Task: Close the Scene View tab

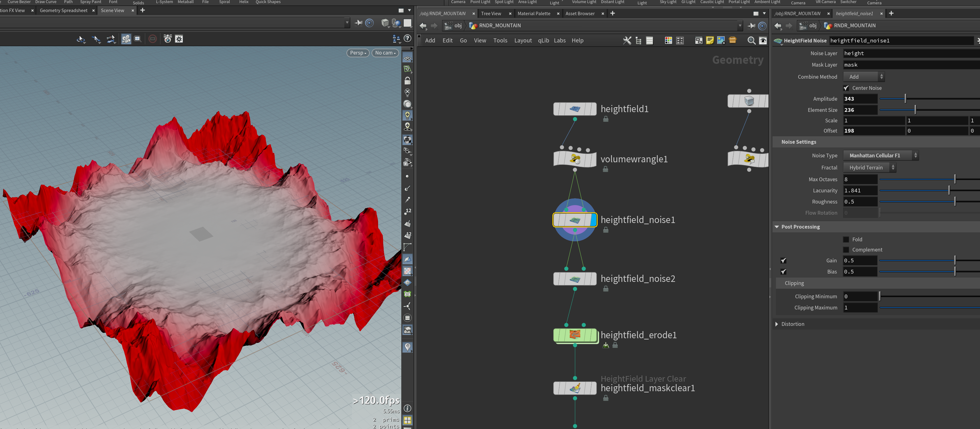Action: (x=133, y=10)
